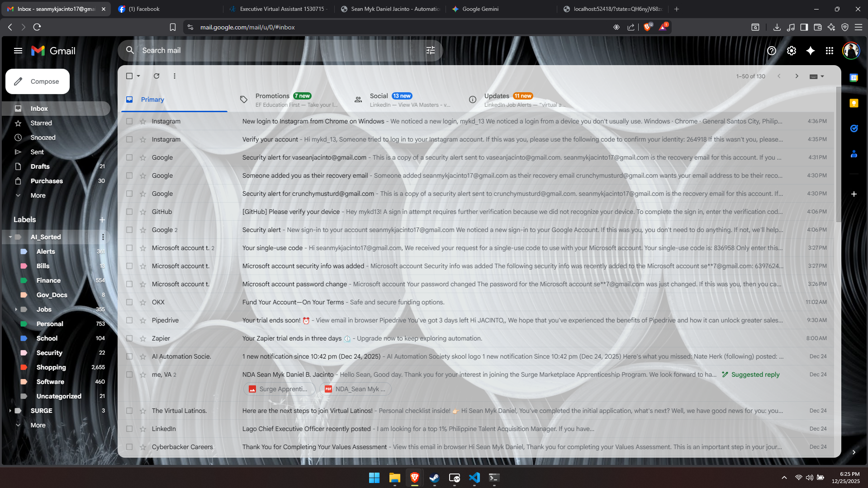
Task: Open File Explorer from taskbar
Action: 394,478
